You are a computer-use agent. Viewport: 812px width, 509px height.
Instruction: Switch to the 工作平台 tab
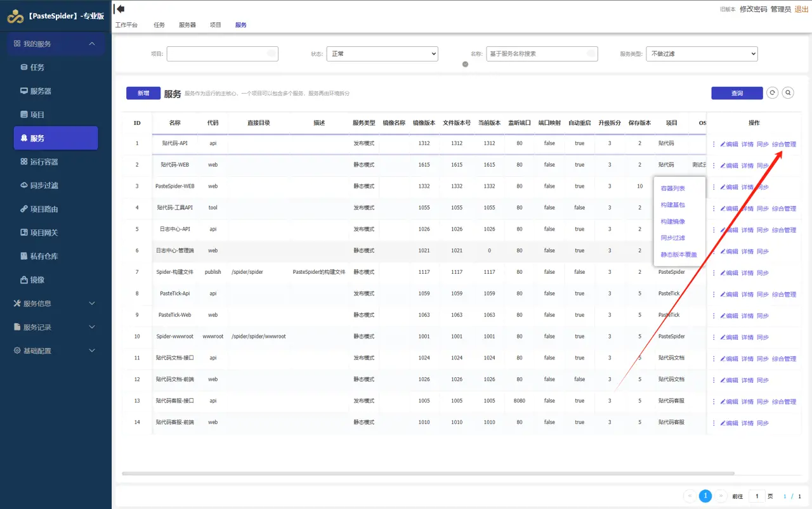(126, 25)
